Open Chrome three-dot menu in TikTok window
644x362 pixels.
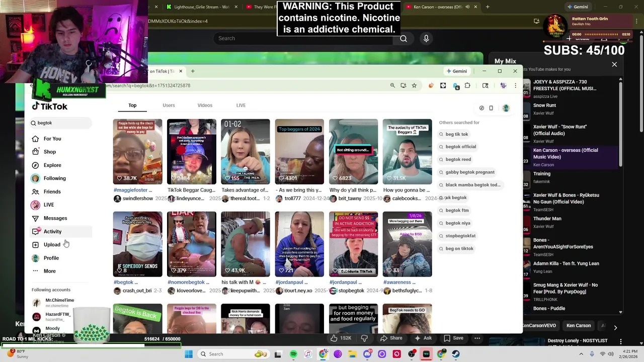coord(515,85)
